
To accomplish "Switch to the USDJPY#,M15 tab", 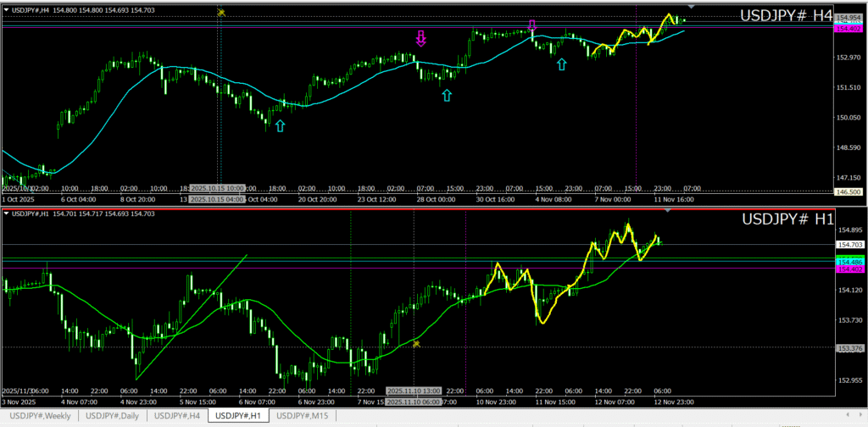I will [303, 415].
